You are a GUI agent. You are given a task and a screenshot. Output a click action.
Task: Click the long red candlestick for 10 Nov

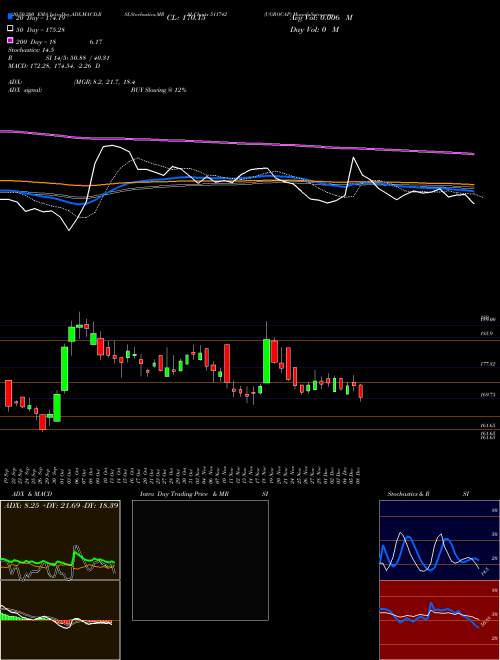pyautogui.click(x=227, y=363)
